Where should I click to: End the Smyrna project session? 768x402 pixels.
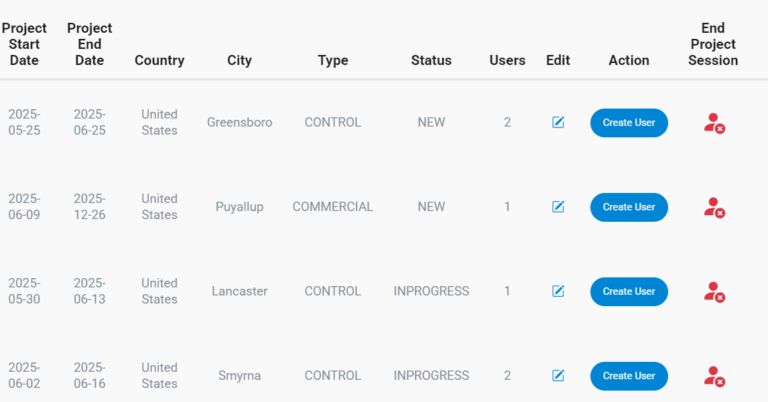(713, 376)
